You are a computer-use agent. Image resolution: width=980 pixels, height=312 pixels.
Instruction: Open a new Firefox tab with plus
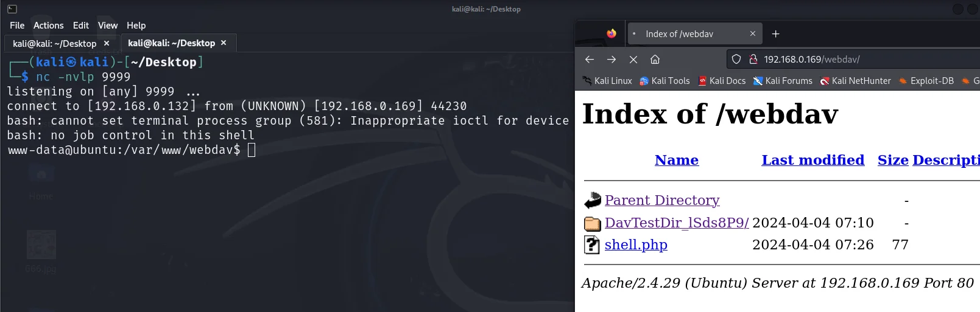775,34
